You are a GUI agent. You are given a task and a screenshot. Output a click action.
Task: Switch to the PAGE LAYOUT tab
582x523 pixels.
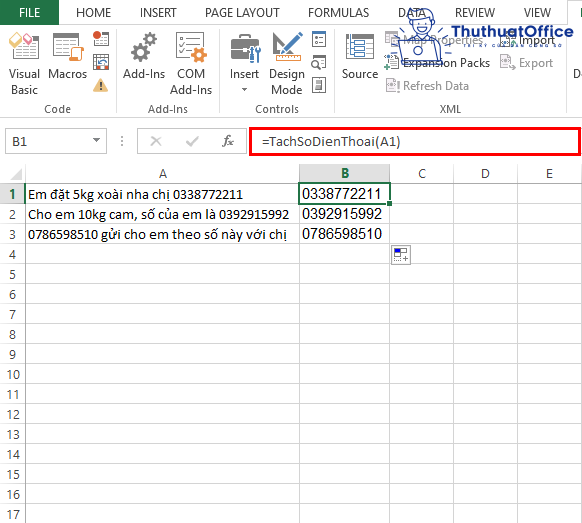[242, 13]
